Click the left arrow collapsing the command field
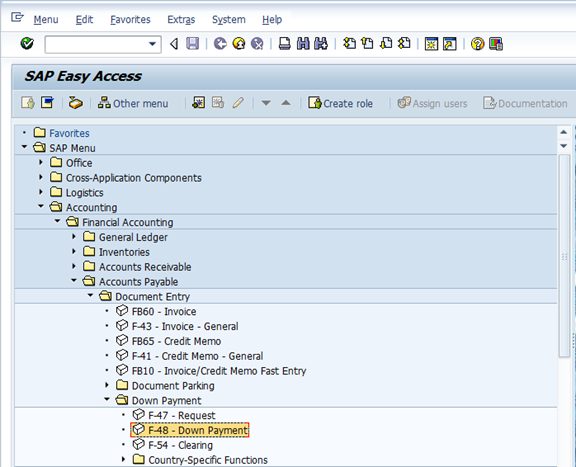Image resolution: width=576 pixels, height=467 pixels. tap(174, 44)
